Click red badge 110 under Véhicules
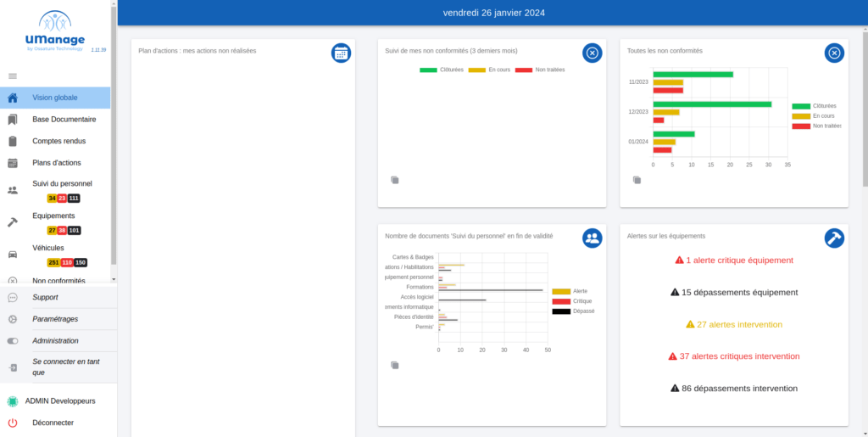 tap(67, 262)
